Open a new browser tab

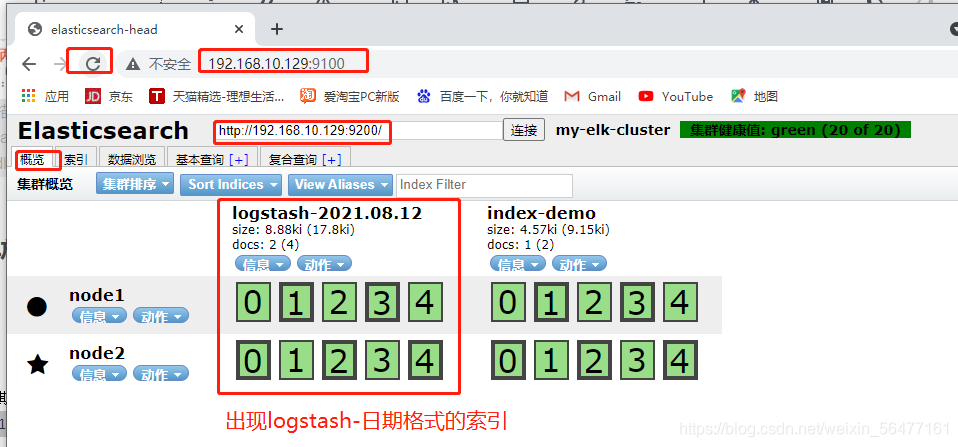click(x=277, y=29)
